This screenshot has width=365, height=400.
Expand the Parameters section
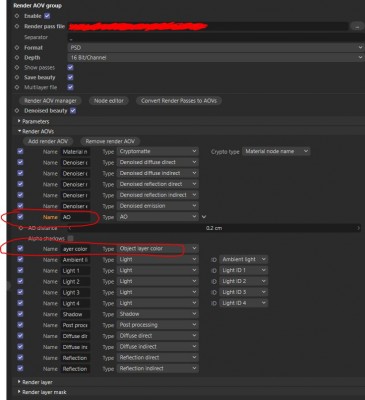click(19, 121)
